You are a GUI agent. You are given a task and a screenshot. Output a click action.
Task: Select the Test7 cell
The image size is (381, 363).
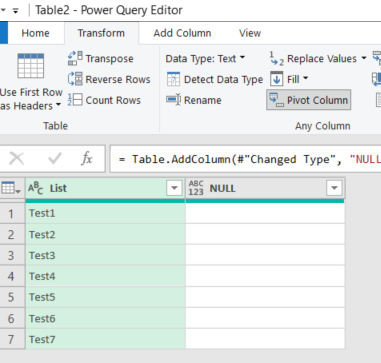coord(105,339)
